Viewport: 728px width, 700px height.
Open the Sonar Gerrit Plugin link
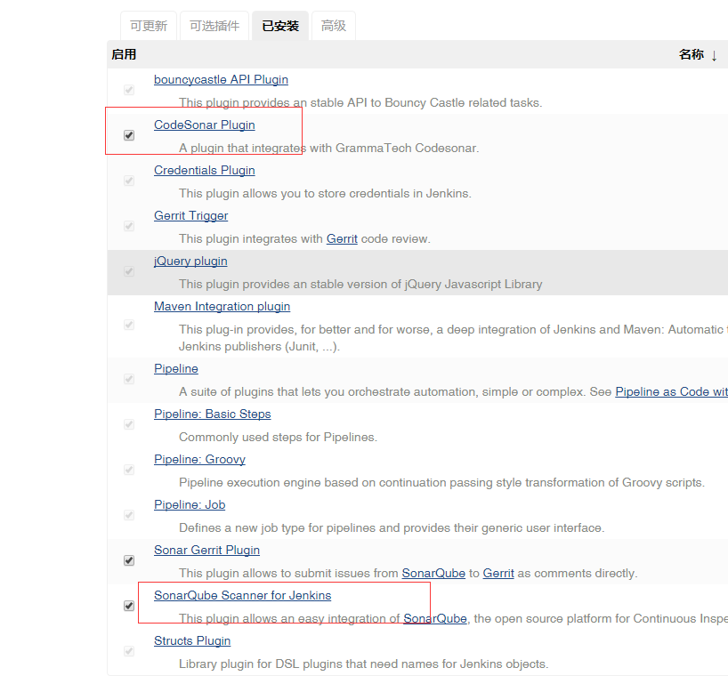[206, 551]
